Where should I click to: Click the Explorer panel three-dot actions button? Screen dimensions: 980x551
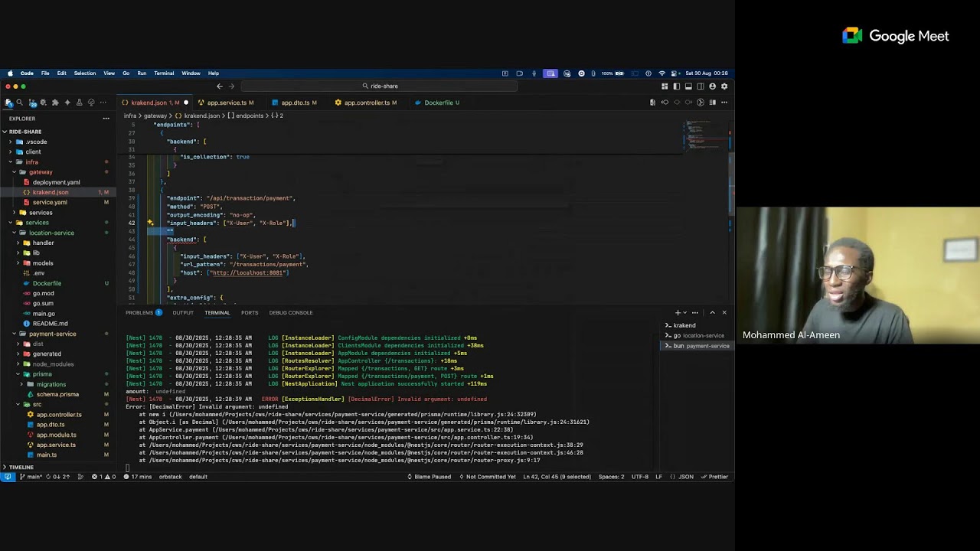(106, 119)
